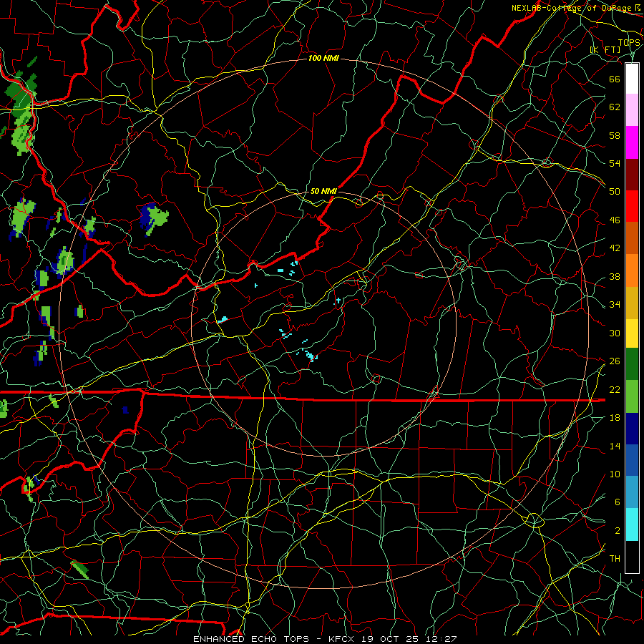Pick the medium blue legend band
The width and height of the screenshot is (644, 644).
(x=632, y=460)
